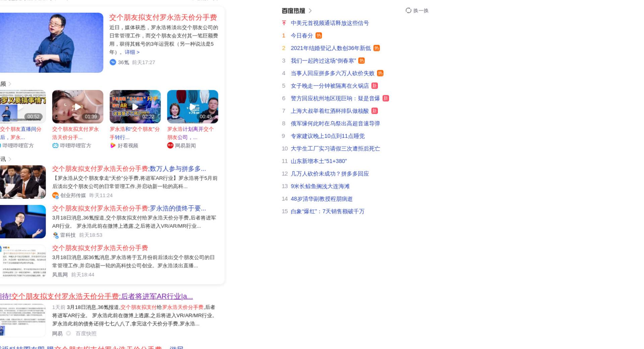Open hot search 今日春分
The height and width of the screenshot is (349, 644).
tap(302, 36)
